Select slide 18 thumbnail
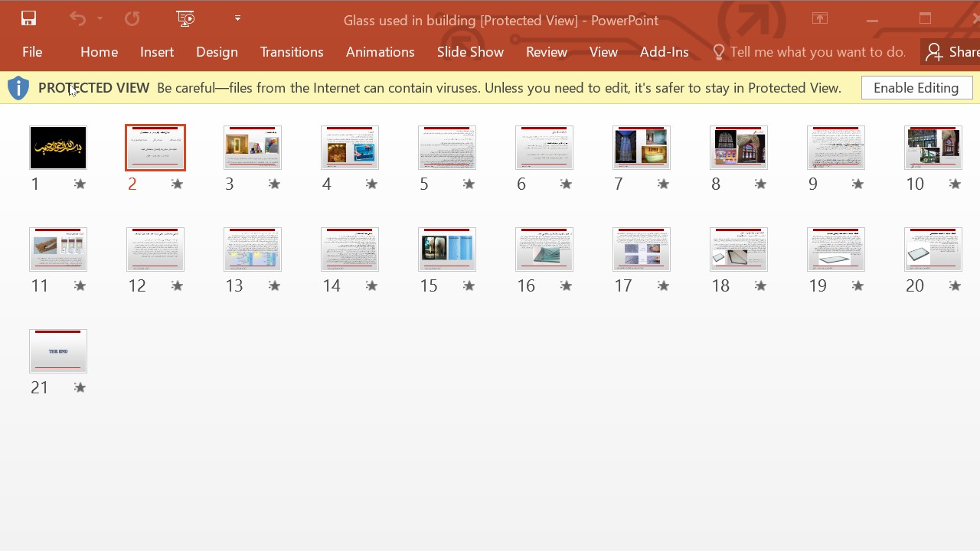 (739, 249)
